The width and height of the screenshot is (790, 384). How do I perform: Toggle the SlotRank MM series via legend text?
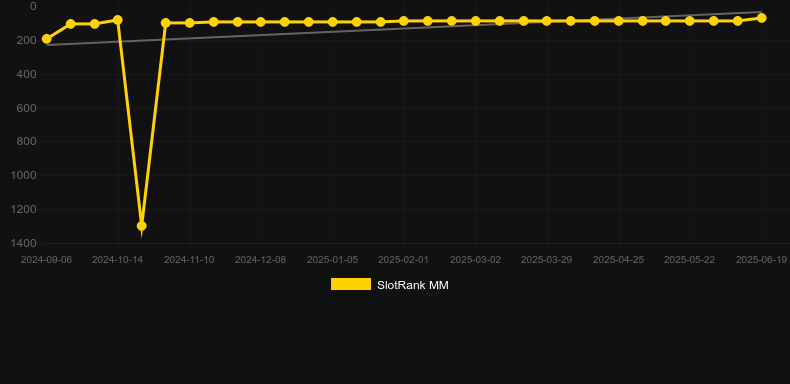pyautogui.click(x=413, y=285)
